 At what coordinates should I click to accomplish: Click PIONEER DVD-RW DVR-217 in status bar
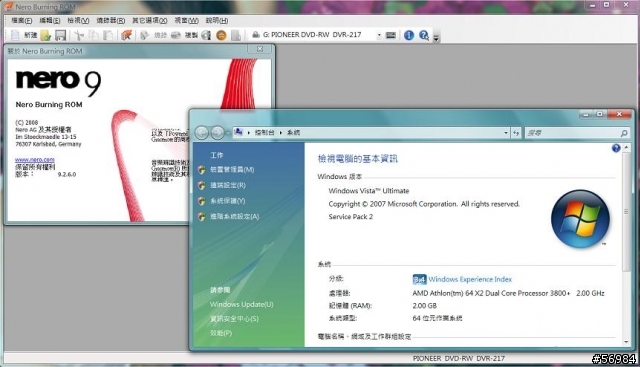(459, 358)
